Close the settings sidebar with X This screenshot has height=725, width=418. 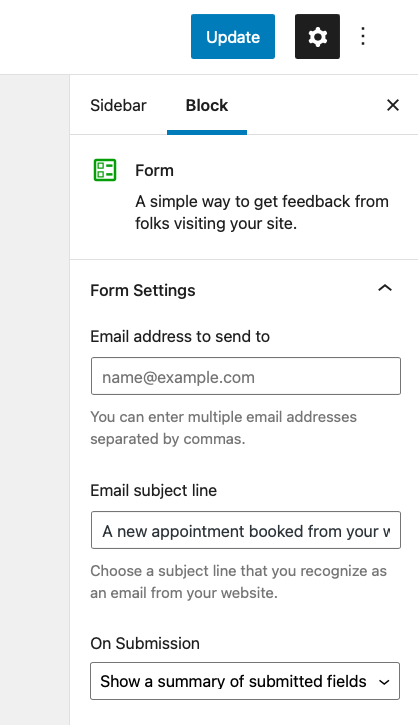point(393,105)
